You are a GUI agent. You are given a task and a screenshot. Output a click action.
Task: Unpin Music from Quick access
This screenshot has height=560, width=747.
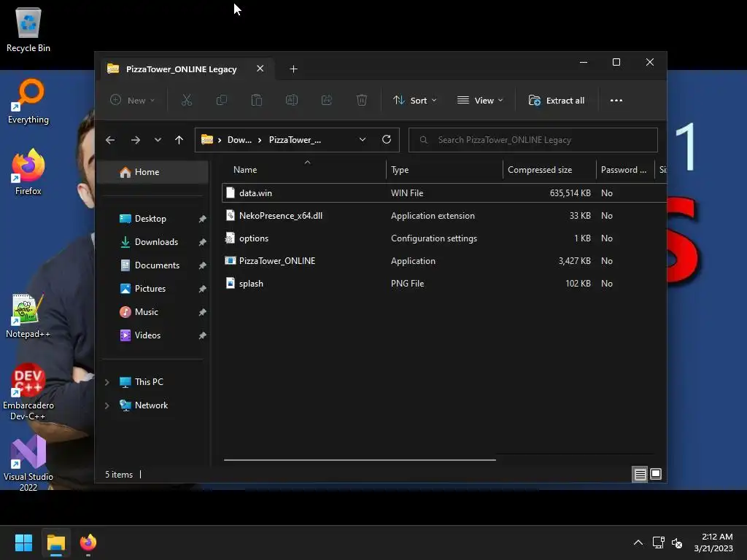coord(202,312)
